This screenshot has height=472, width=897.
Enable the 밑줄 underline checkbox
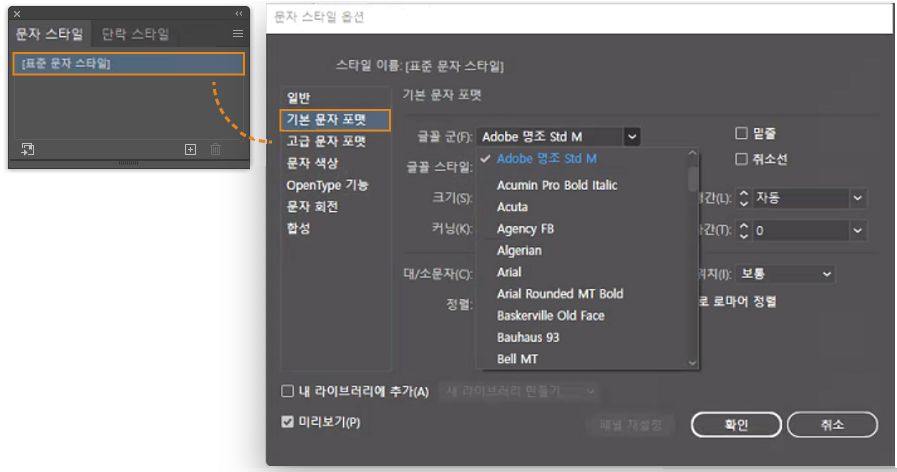pos(741,133)
